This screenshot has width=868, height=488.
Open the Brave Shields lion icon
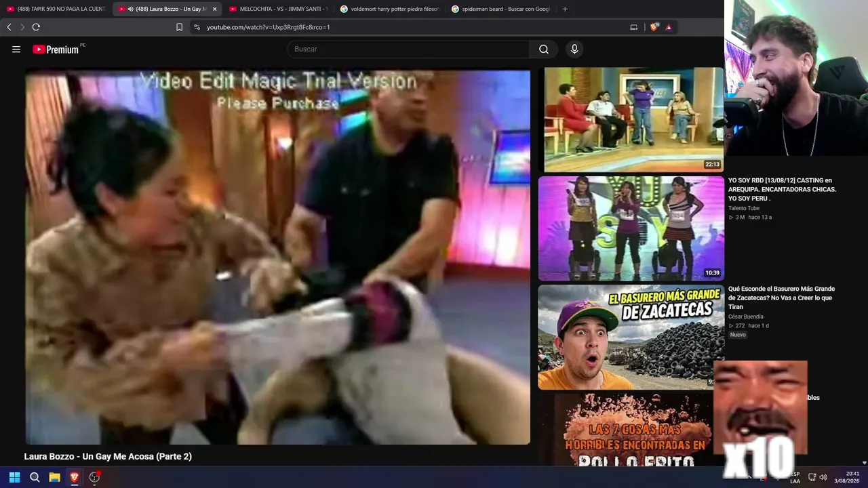654,27
